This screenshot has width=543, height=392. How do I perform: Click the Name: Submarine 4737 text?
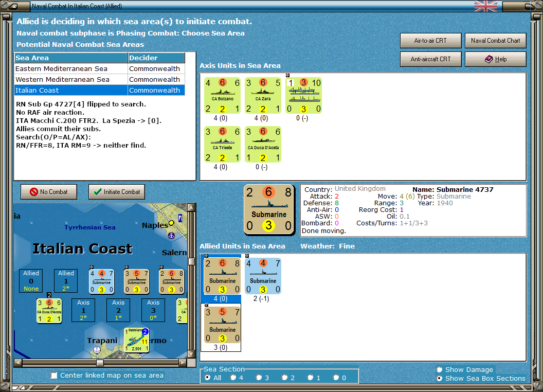click(452, 190)
